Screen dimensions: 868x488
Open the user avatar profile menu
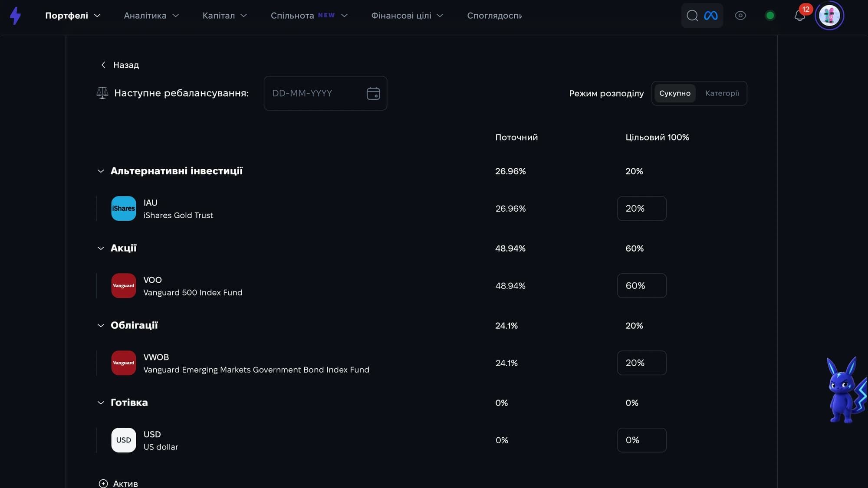(829, 16)
